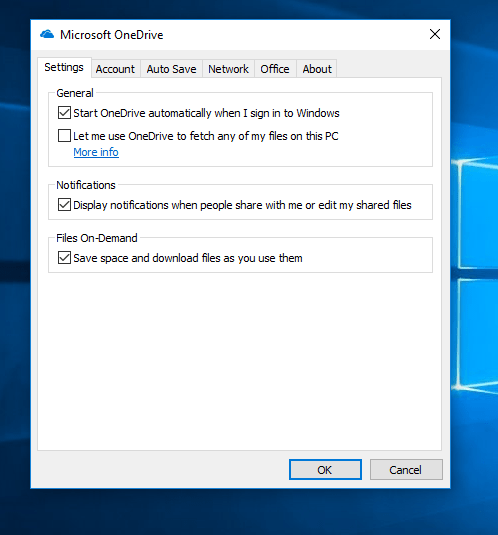Open the Auto Save tab

point(171,69)
